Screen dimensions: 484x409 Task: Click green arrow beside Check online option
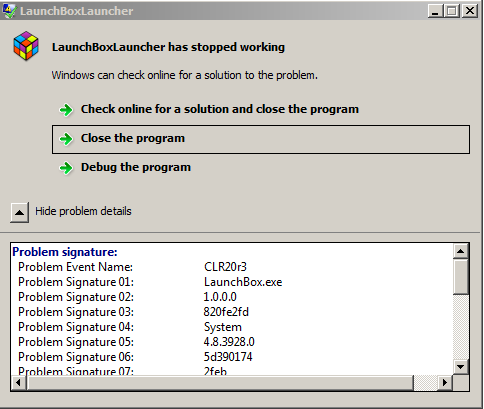tap(66, 110)
